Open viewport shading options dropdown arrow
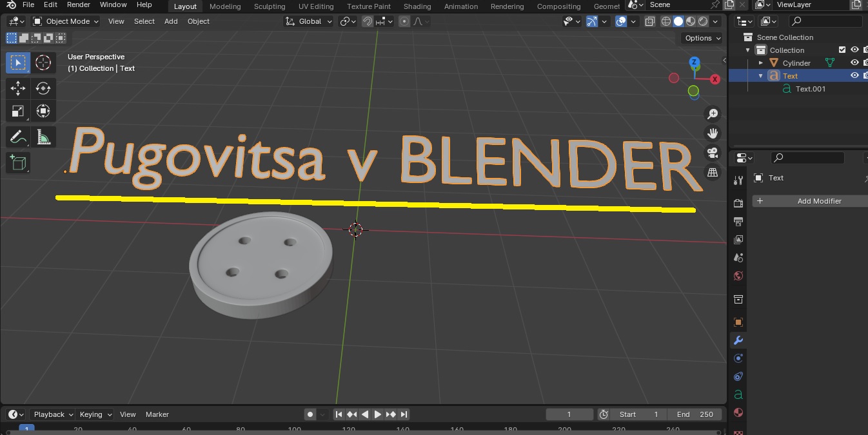This screenshot has height=435, width=868. [x=715, y=21]
